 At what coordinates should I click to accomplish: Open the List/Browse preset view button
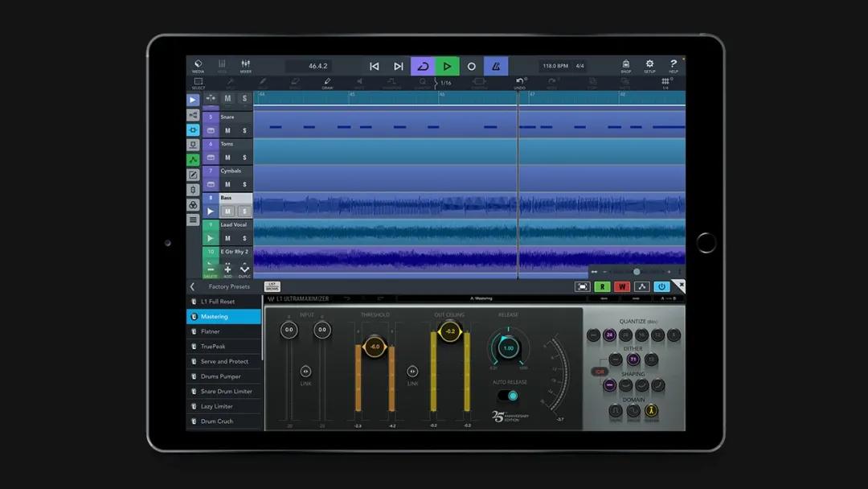click(x=272, y=287)
